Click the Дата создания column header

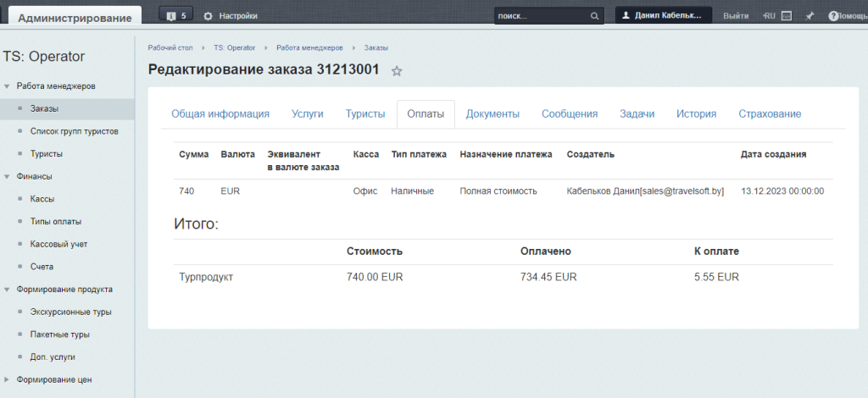coord(773,155)
